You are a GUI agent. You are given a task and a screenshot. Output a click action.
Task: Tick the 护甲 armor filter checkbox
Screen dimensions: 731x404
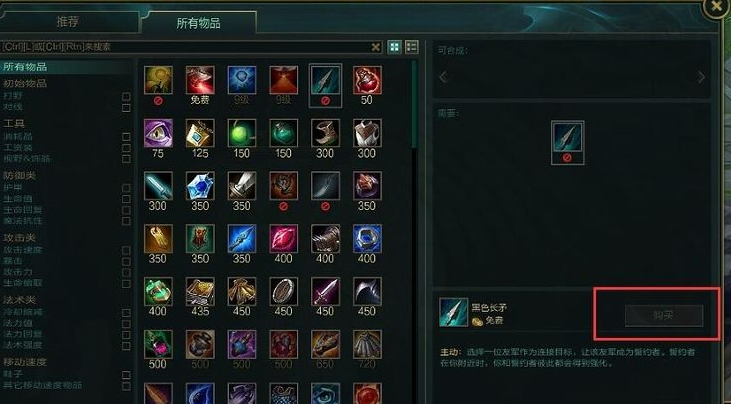pyautogui.click(x=126, y=188)
